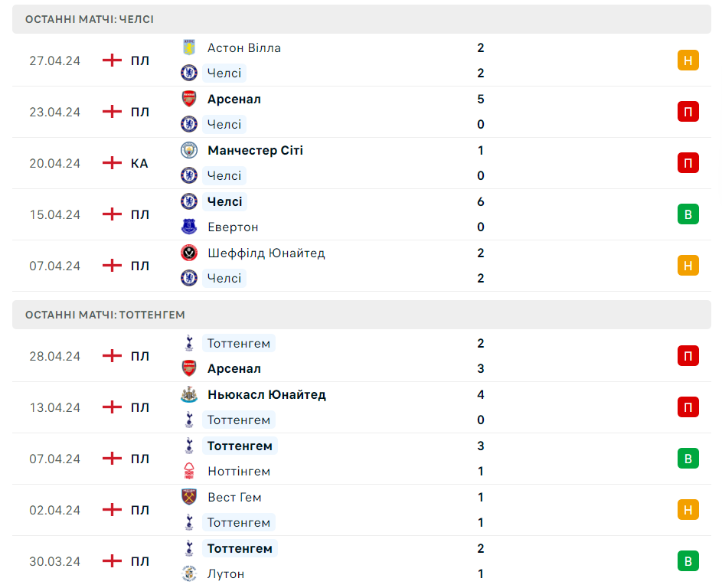Click the Newcastle United club crest
This screenshot has width=722, height=588.
(x=189, y=394)
